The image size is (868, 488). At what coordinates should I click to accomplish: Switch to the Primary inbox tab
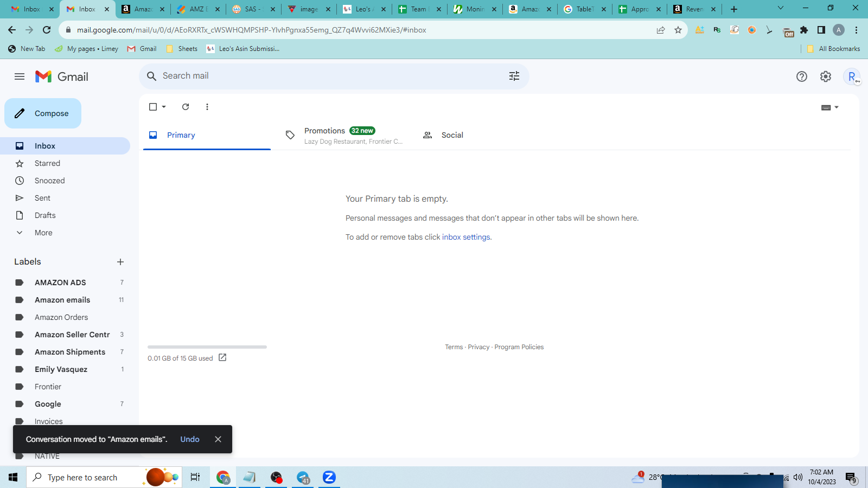pos(207,135)
